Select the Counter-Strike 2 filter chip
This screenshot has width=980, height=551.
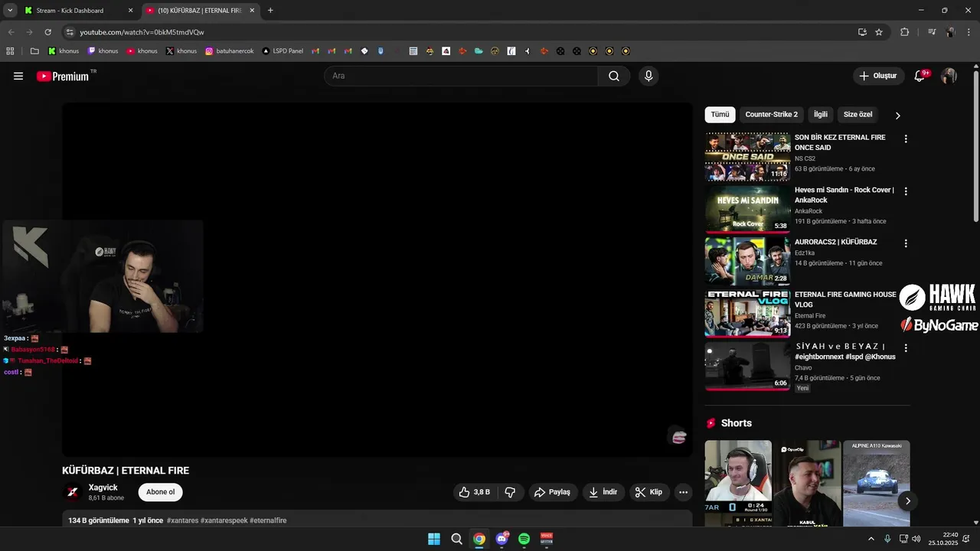point(772,115)
